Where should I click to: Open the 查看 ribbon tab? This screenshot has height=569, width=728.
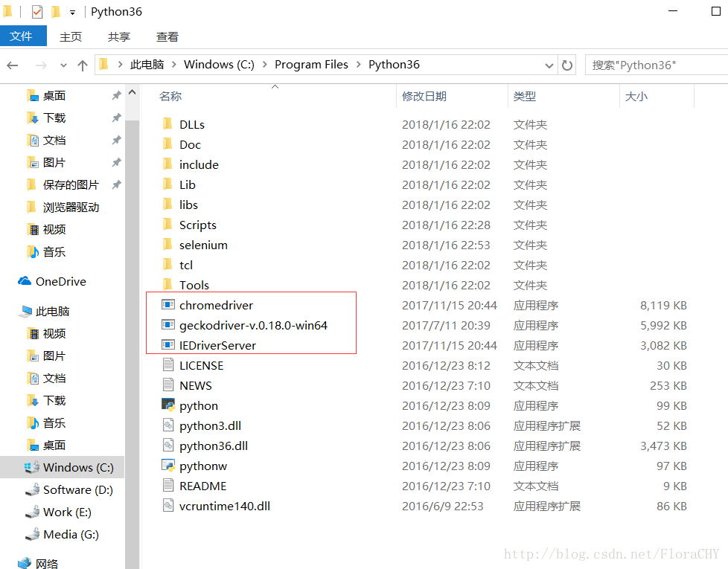(167, 36)
